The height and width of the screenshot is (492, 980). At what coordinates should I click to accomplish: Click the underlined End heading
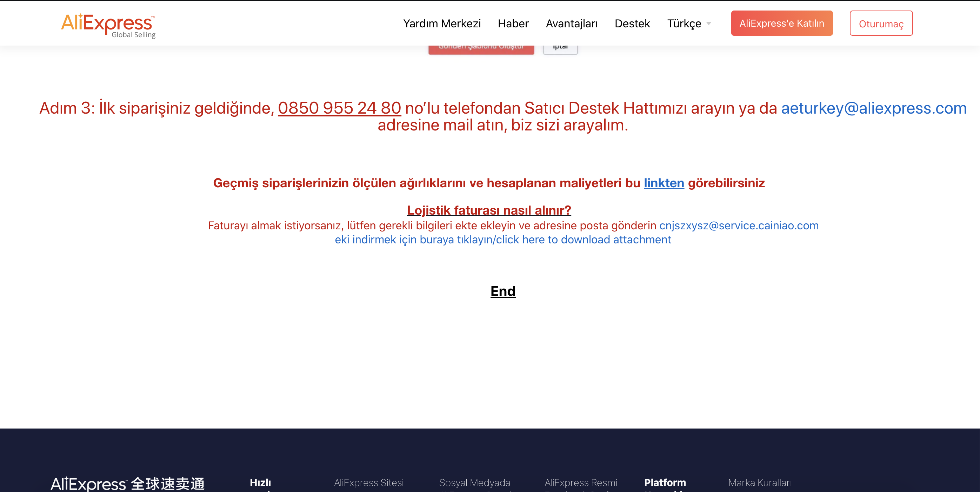click(503, 291)
